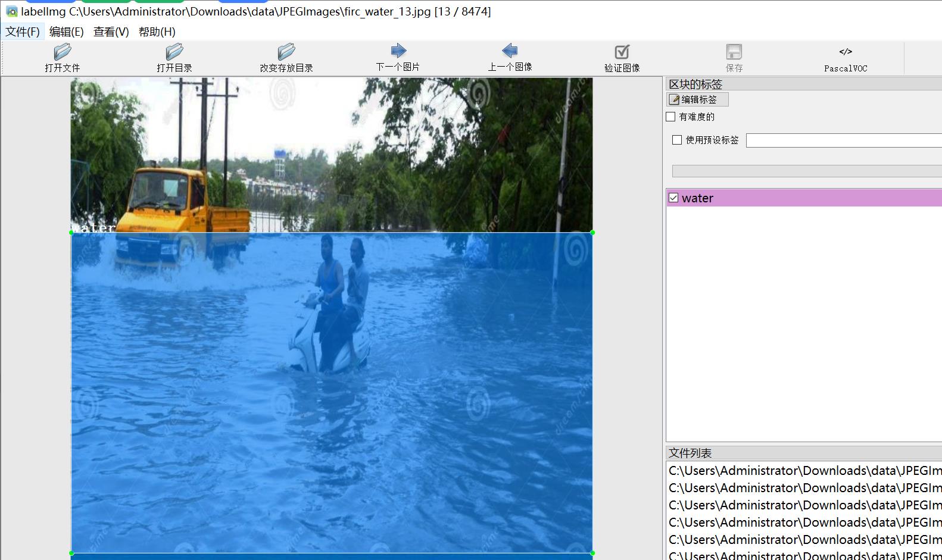Select the first file in file list
Image resolution: width=942 pixels, height=560 pixels.
804,471
